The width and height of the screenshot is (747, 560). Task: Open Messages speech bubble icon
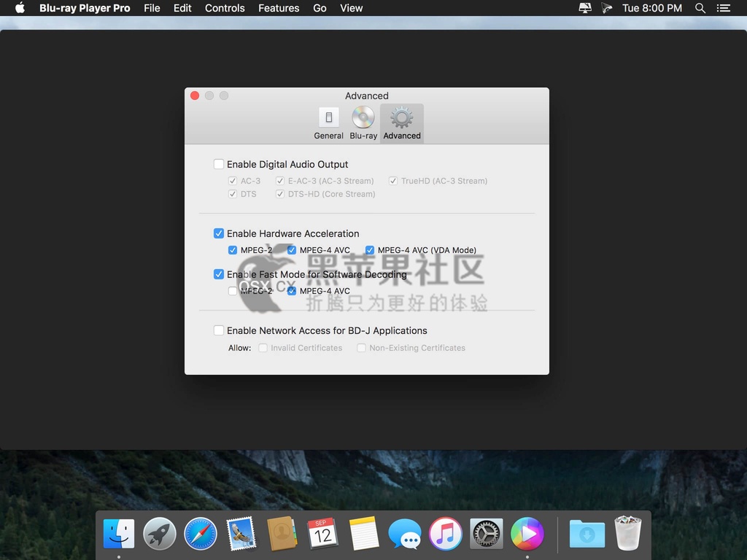click(405, 534)
